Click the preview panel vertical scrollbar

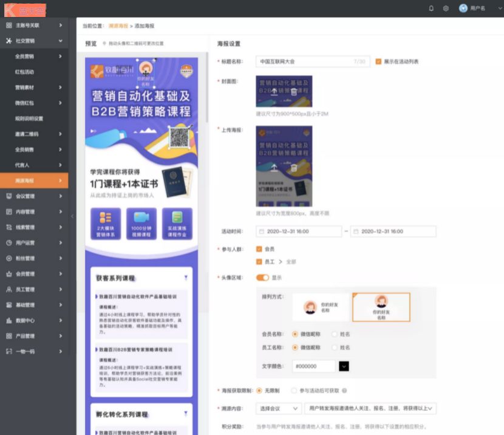click(206, 87)
